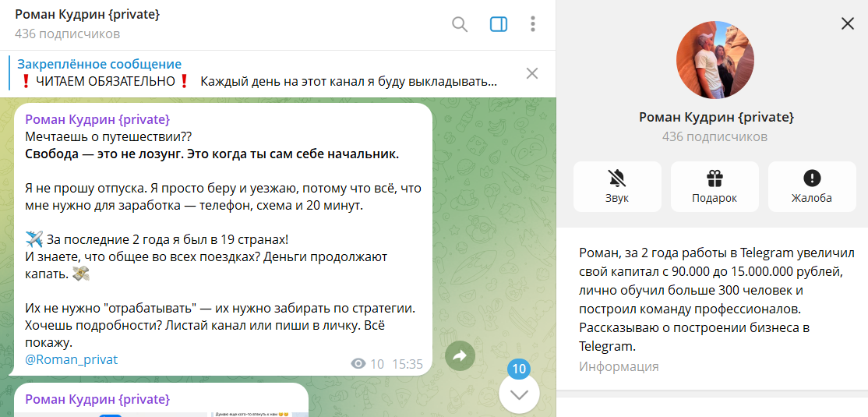Screen dimensions: 868x417
Task: Open search in the channel header
Action: coord(460,24)
